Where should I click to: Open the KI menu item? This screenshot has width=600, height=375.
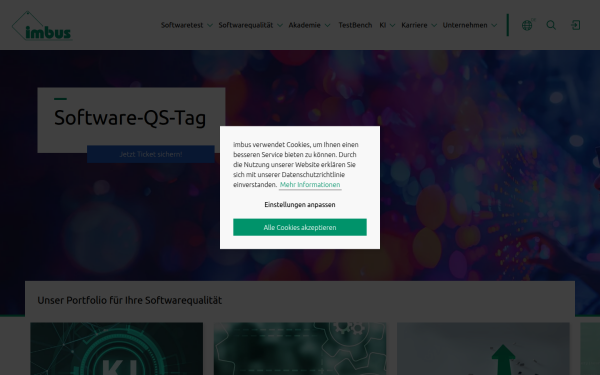click(x=383, y=25)
